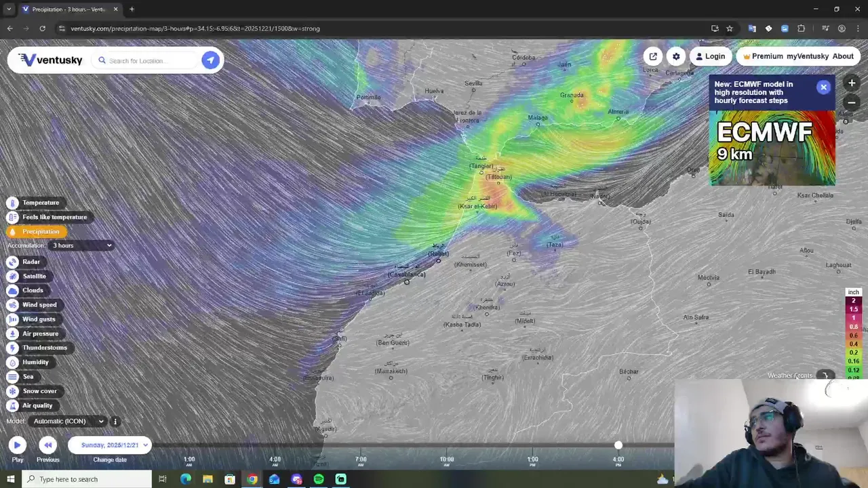
Task: Zoom out the map with minus
Action: 852,102
